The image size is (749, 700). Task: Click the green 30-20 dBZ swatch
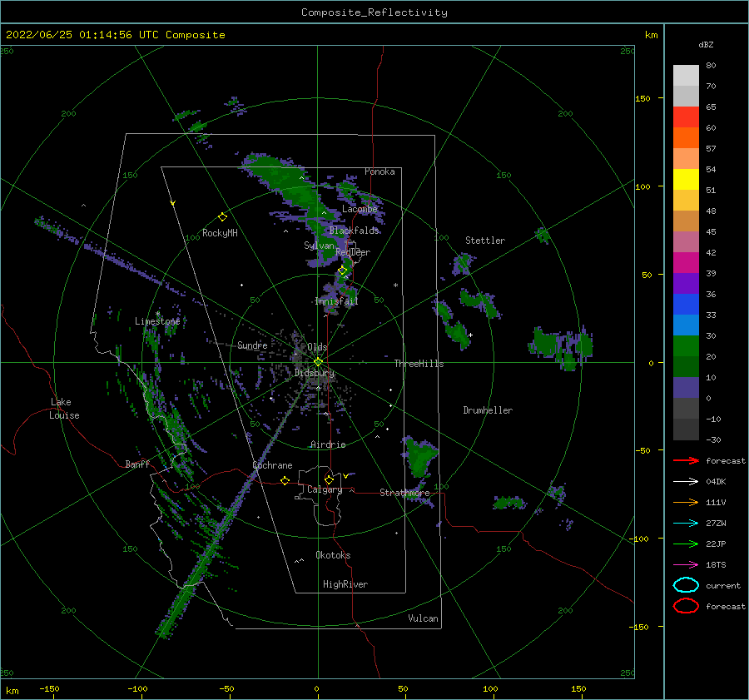(686, 346)
